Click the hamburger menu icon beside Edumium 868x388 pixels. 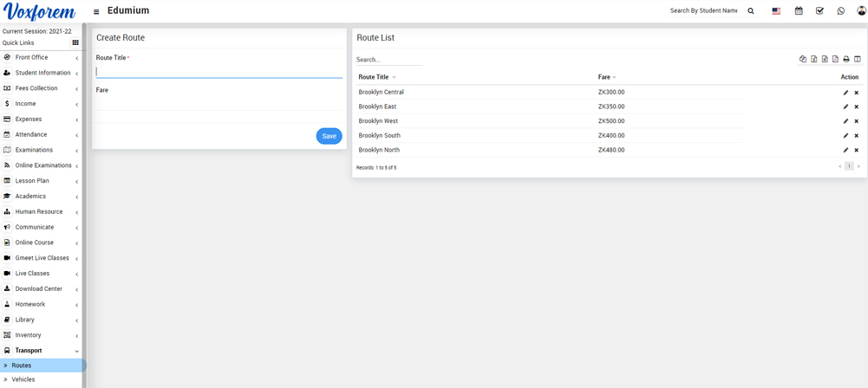point(96,11)
